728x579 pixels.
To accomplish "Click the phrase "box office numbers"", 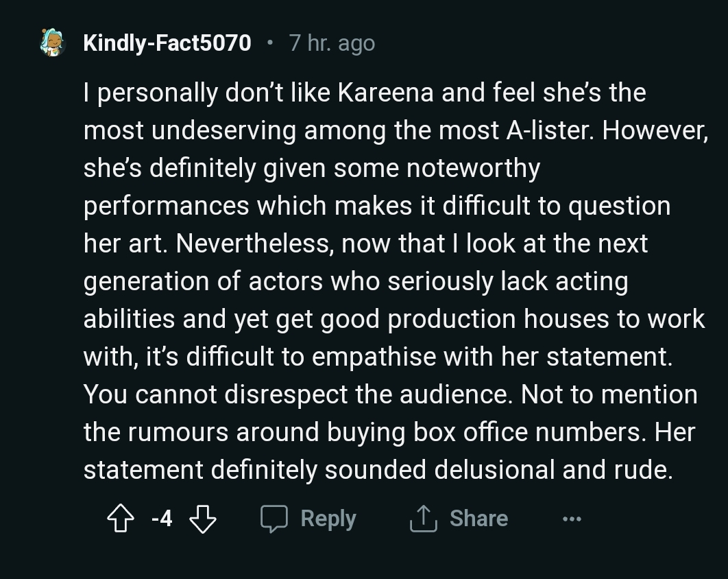I will [x=531, y=432].
